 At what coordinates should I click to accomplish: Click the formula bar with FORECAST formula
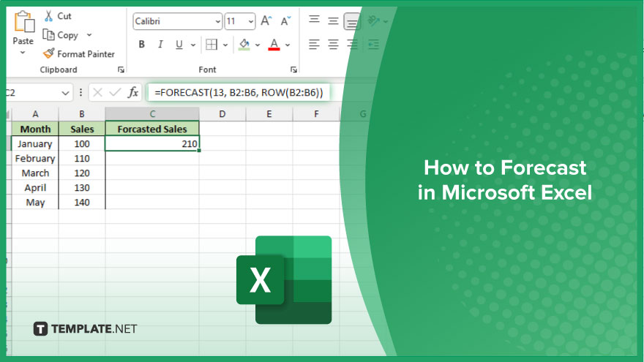click(x=239, y=92)
